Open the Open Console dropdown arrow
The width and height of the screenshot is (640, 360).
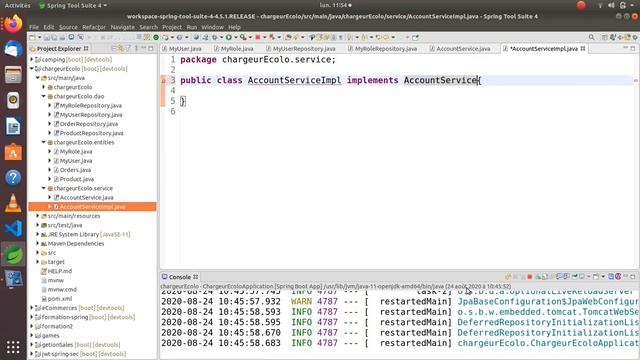(603, 277)
